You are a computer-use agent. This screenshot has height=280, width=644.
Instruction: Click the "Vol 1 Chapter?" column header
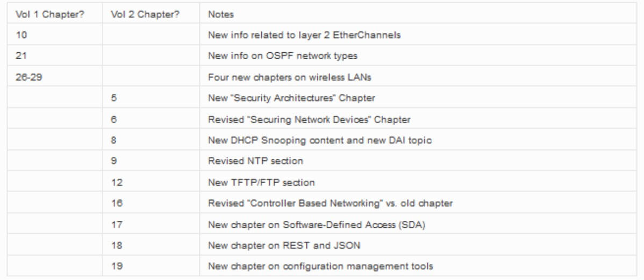point(49,15)
